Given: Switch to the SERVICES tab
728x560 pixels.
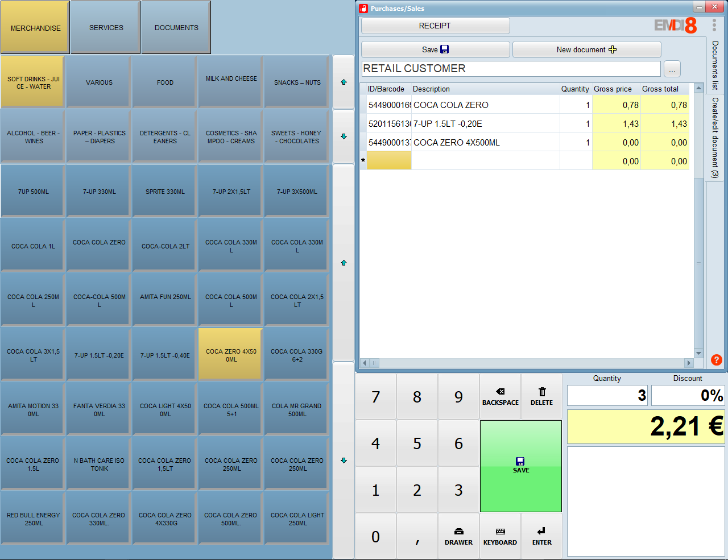Looking at the screenshot, I should click(x=106, y=27).
